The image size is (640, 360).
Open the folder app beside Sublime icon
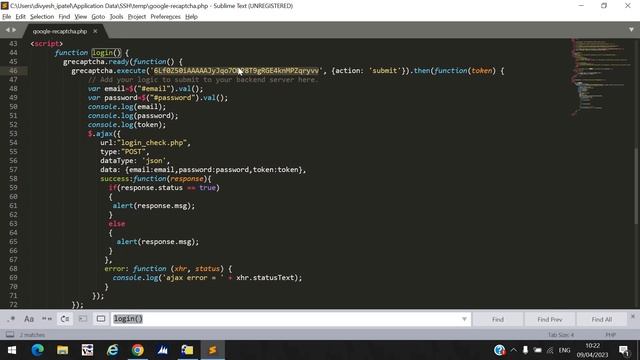tap(188, 350)
